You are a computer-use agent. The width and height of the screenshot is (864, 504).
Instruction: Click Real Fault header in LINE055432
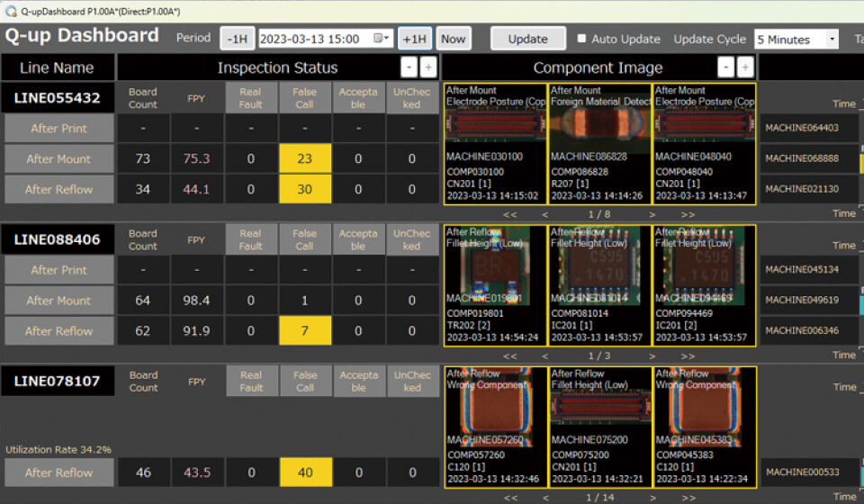[x=251, y=98]
